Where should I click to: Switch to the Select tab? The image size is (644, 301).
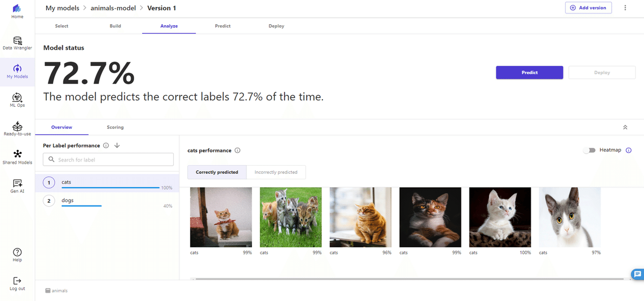[x=62, y=26]
